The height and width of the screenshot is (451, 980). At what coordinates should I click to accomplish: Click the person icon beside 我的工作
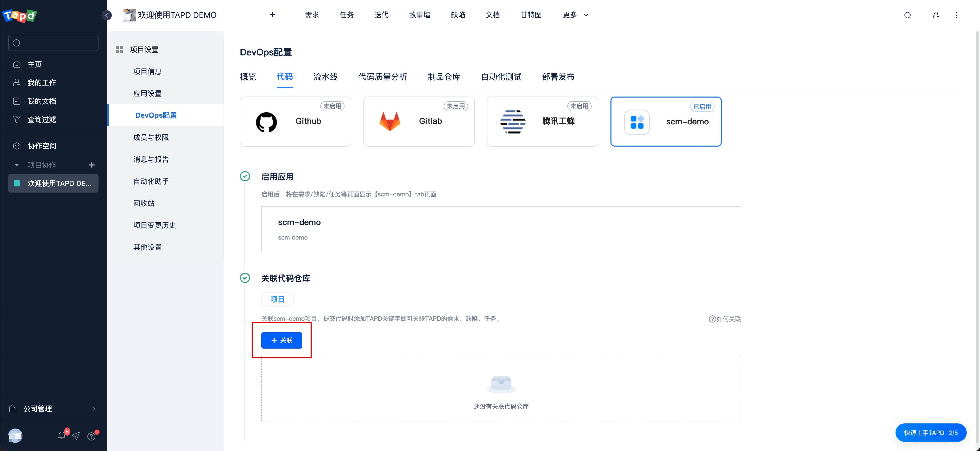(17, 82)
